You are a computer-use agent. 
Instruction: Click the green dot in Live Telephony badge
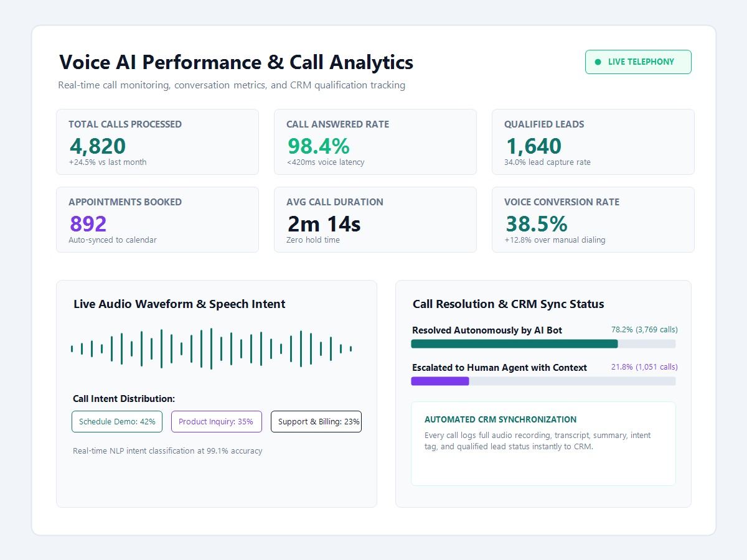[598, 62]
